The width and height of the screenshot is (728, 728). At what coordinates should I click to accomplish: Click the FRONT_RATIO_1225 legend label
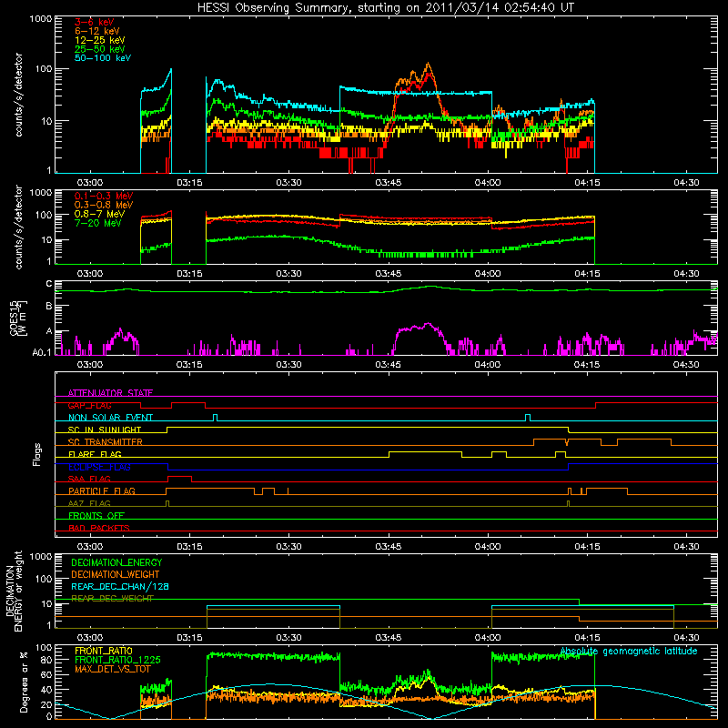[x=117, y=660]
